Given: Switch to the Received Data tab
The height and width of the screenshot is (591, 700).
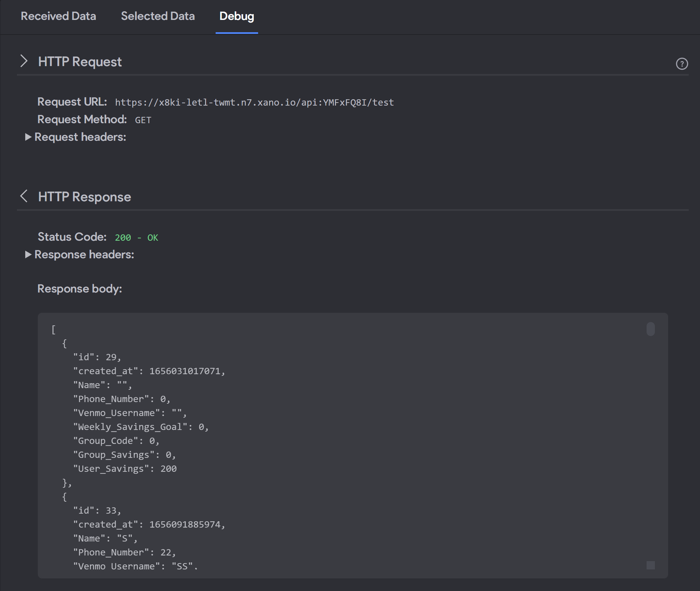Looking at the screenshot, I should tap(58, 16).
